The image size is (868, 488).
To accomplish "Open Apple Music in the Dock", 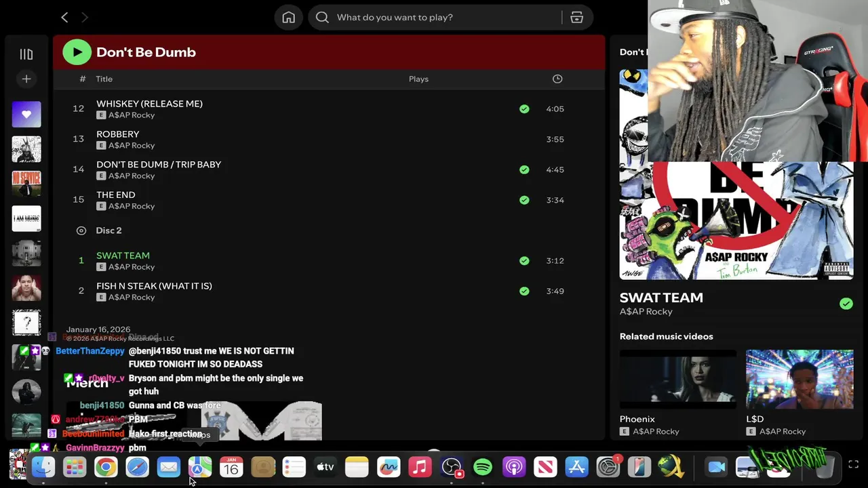I will tap(420, 467).
